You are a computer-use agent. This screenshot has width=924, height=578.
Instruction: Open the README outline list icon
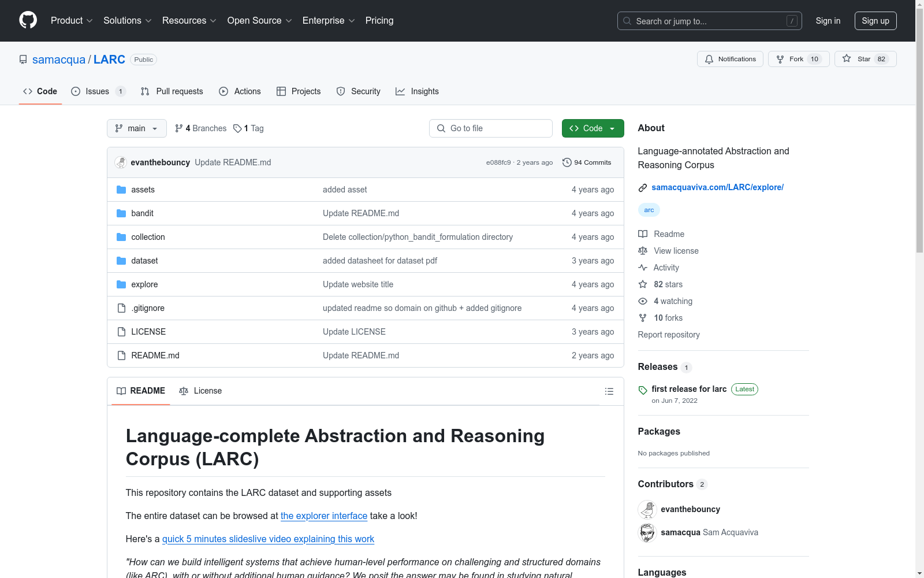click(609, 391)
